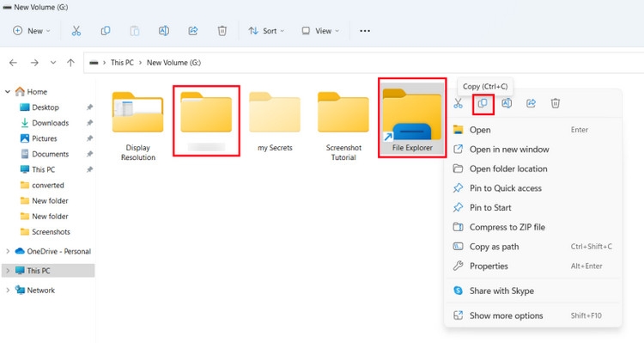Select Show more options
Screen dimensions: 644x343
tap(532, 315)
